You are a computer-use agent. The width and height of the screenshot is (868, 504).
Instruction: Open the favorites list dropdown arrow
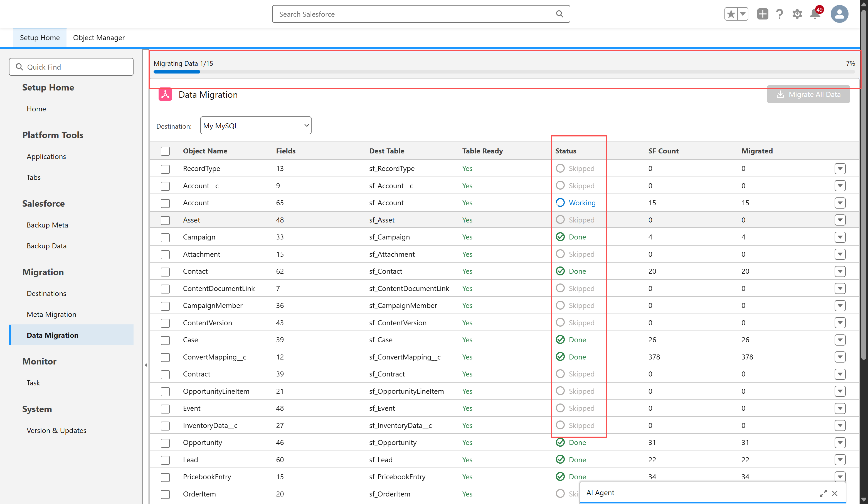click(743, 14)
